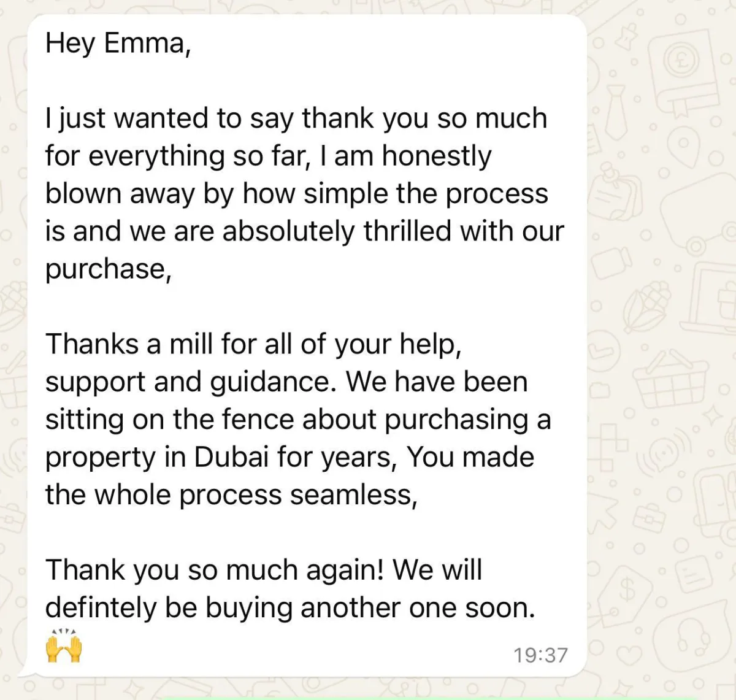Click the "Hey Emma," greeting line
This screenshot has height=700, width=736.
point(118,44)
